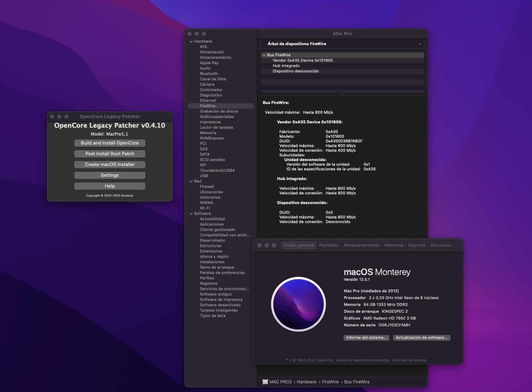Collapse the Bus FireWire tree node
This screenshot has height=392, width=532.
[264, 55]
